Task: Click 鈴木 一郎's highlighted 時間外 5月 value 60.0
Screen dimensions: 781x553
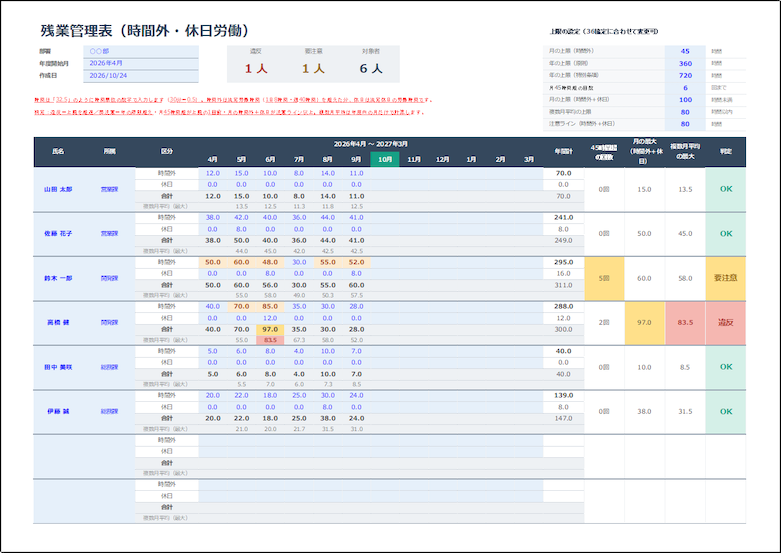Action: (242, 262)
